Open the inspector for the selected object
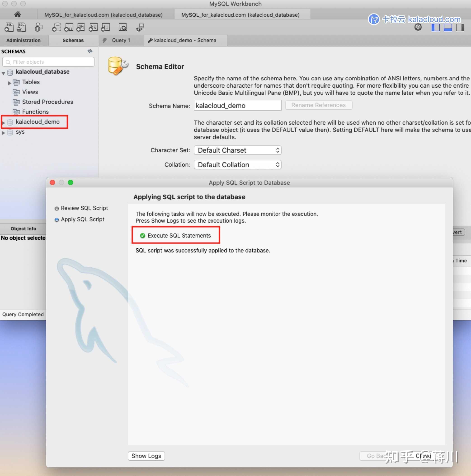Image resolution: width=471 pixels, height=476 pixels. pos(38,27)
